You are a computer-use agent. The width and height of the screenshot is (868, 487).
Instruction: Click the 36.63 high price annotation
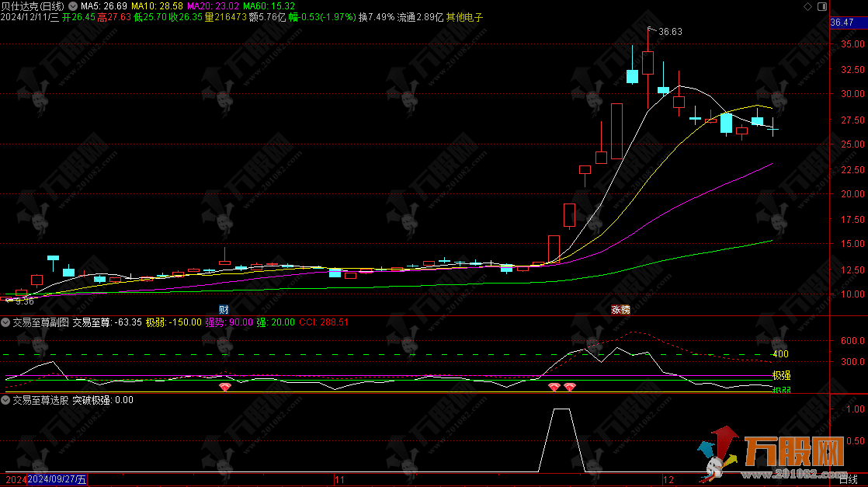pyautogui.click(x=670, y=32)
